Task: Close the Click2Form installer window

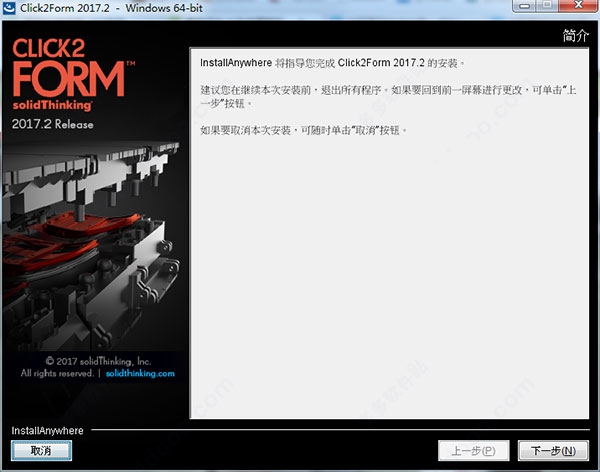Action: (x=579, y=5)
